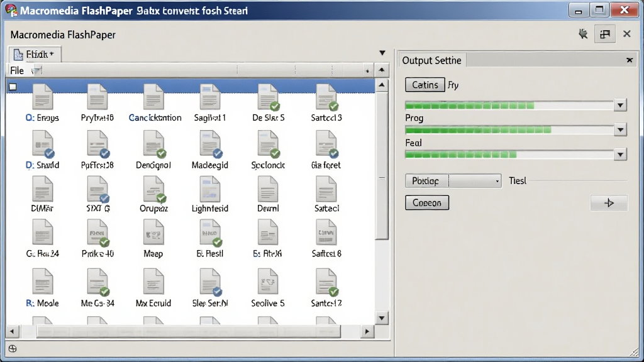Select the 'Sartecl' document icon

(x=326, y=189)
